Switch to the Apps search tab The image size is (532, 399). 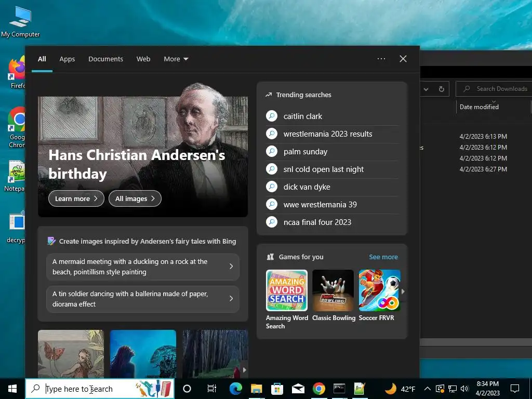coord(67,59)
